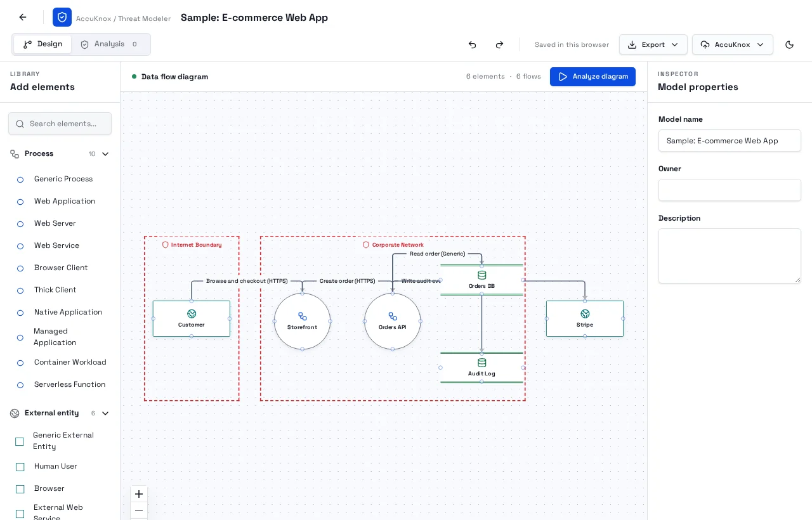Click the Create order (HTTPS) flow label
812x520 pixels.
click(x=347, y=281)
